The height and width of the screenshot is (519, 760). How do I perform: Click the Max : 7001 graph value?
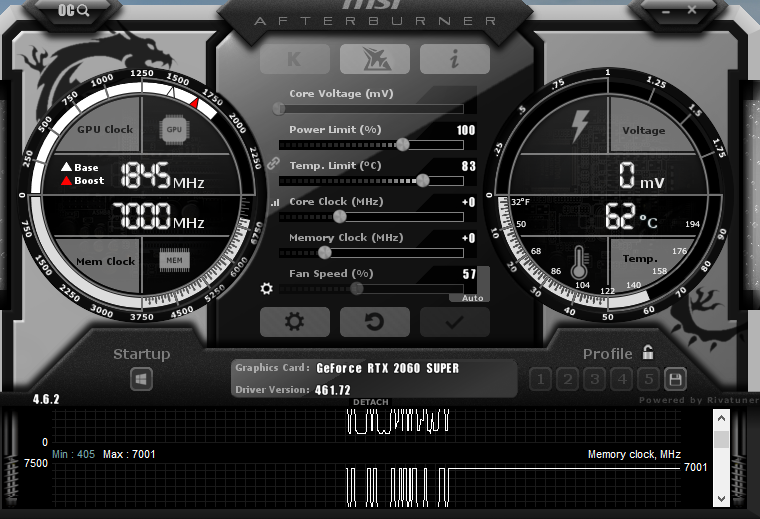click(x=129, y=455)
